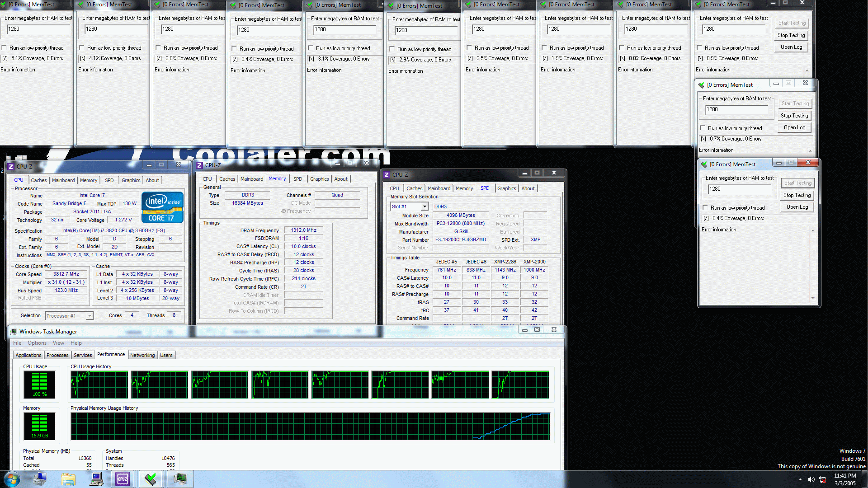Switch to the Networking tab in Task Manager
This screenshot has width=868, height=488.
pos(142,355)
